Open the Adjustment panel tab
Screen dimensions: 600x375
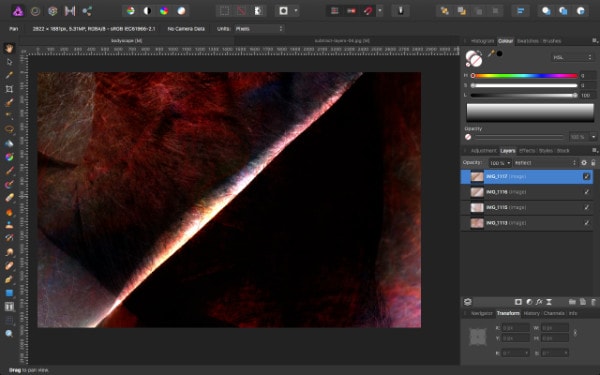pyautogui.click(x=483, y=151)
